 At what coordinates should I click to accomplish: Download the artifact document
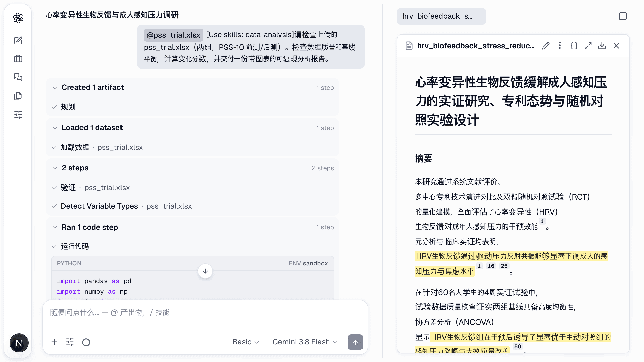[602, 46]
